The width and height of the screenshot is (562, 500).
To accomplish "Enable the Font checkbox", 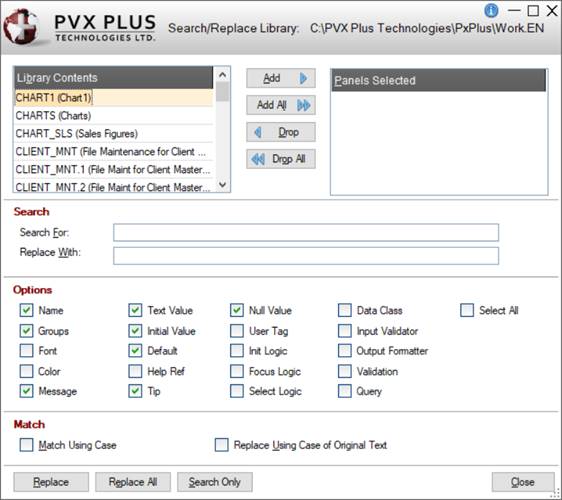I will [27, 351].
